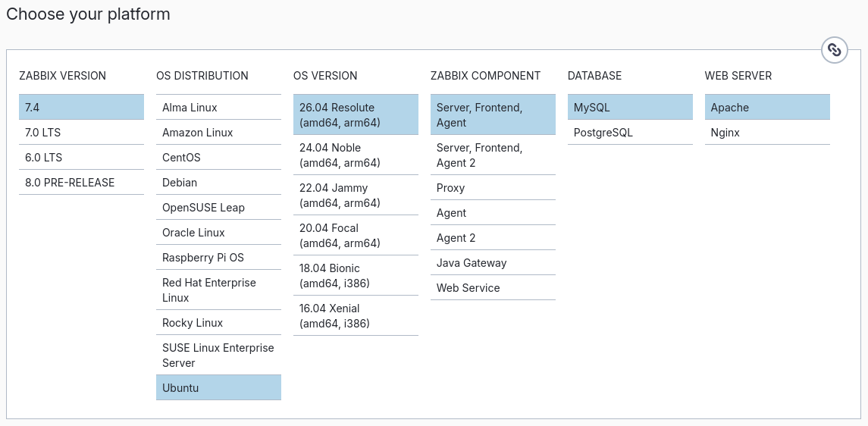Image resolution: width=868 pixels, height=426 pixels.
Task: Select OS version 20.04 Focal
Action: click(356, 235)
